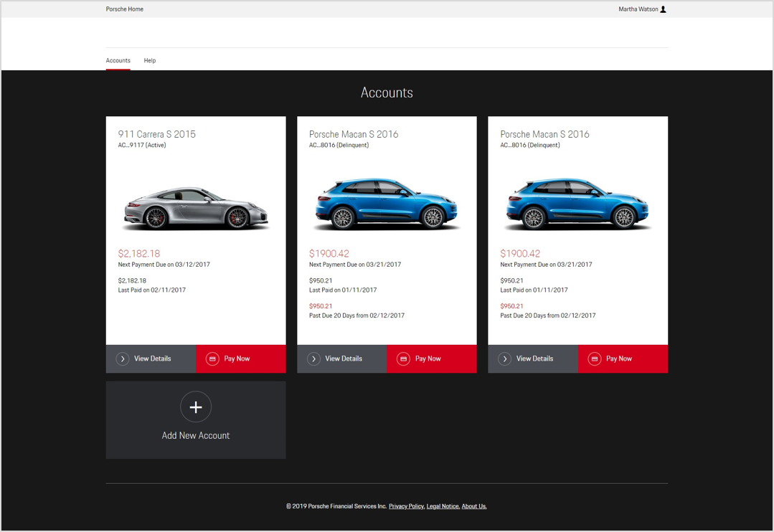
Task: Click the Martha Watson user name
Action: tap(638, 9)
